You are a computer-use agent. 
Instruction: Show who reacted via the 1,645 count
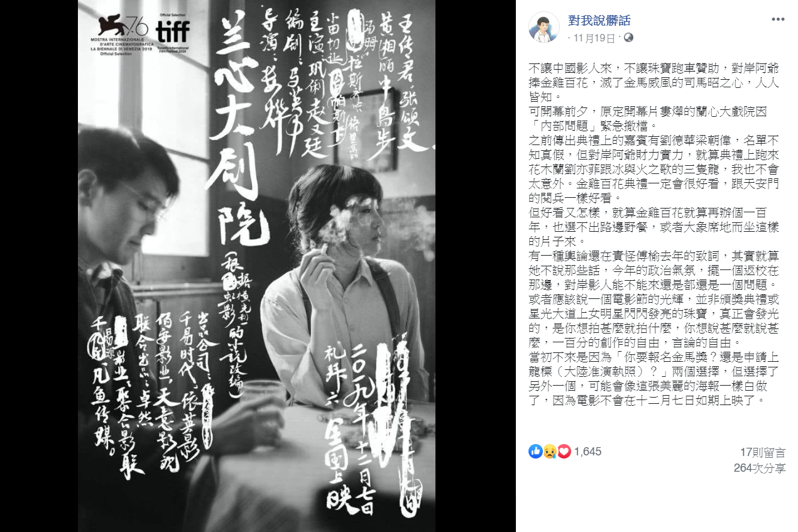click(x=588, y=451)
